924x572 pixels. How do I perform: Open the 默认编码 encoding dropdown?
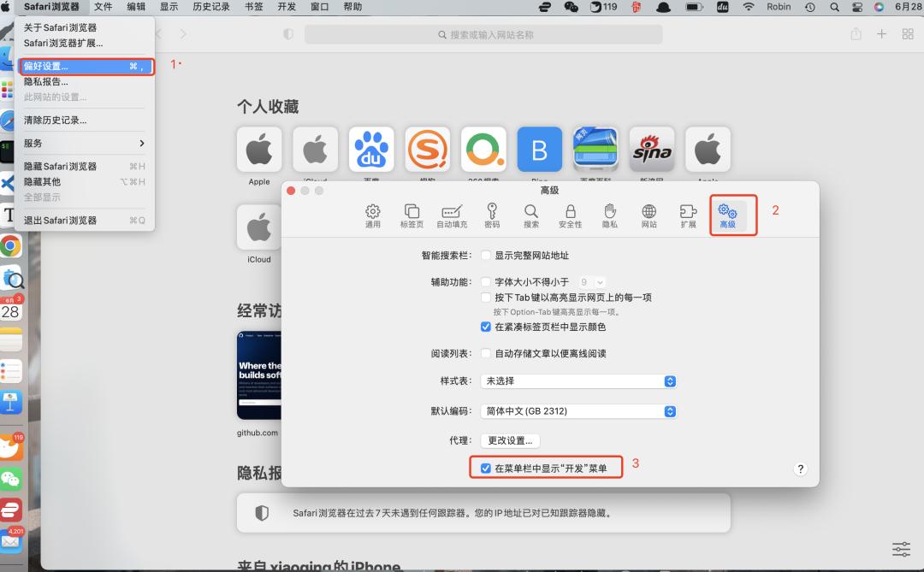click(578, 411)
